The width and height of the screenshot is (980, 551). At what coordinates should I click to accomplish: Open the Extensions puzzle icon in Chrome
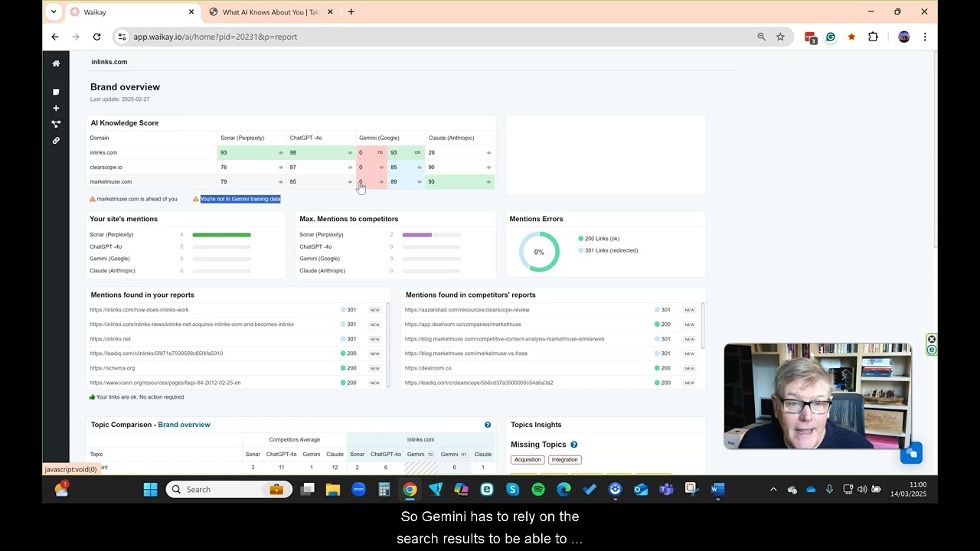click(873, 37)
